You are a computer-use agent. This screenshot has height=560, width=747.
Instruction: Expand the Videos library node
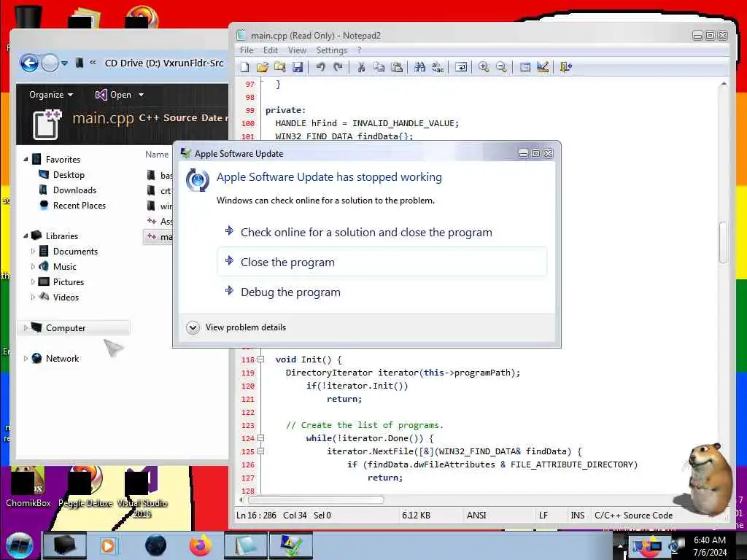33,297
